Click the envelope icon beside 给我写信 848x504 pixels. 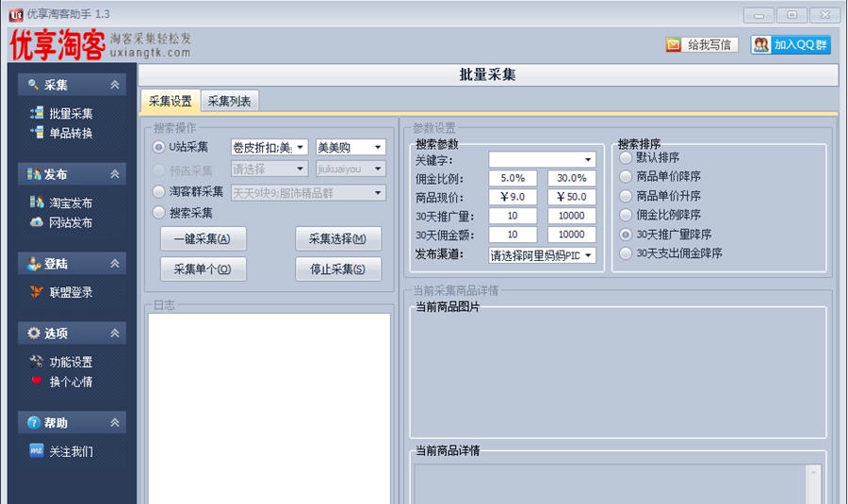pos(674,44)
